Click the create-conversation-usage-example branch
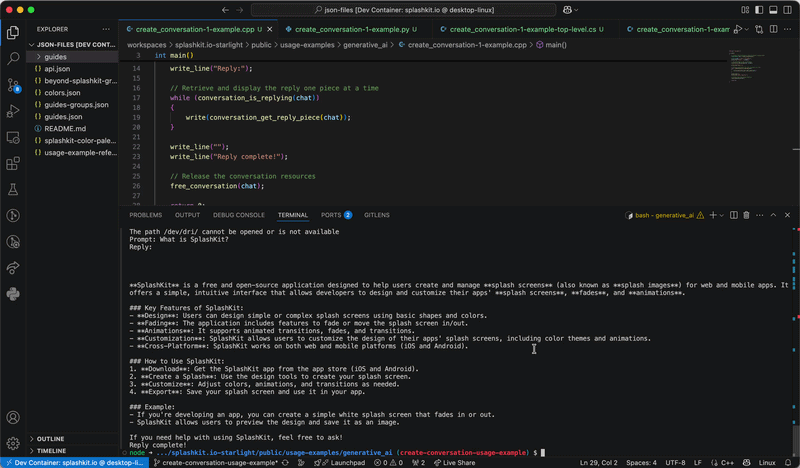This screenshot has width=800, height=468. click(x=216, y=463)
